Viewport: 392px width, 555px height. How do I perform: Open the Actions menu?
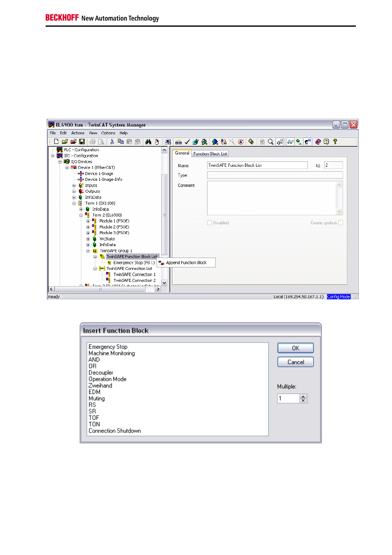(78, 133)
